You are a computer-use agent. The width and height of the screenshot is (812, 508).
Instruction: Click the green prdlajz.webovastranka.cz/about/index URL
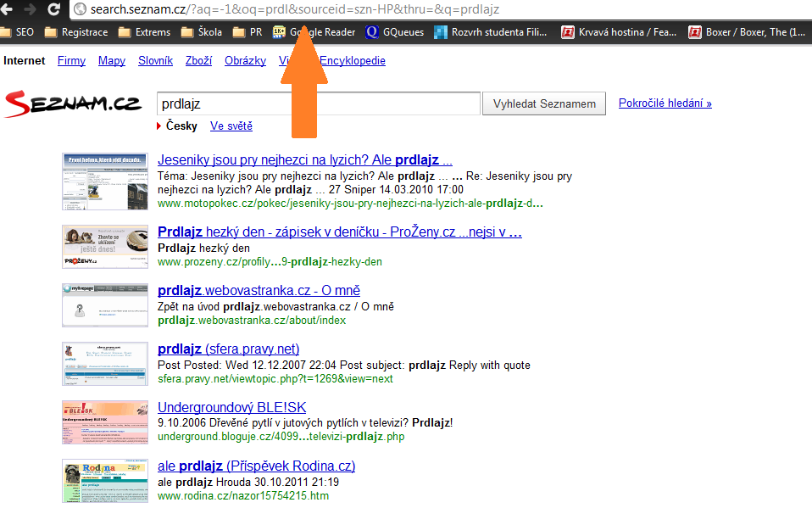point(252,321)
